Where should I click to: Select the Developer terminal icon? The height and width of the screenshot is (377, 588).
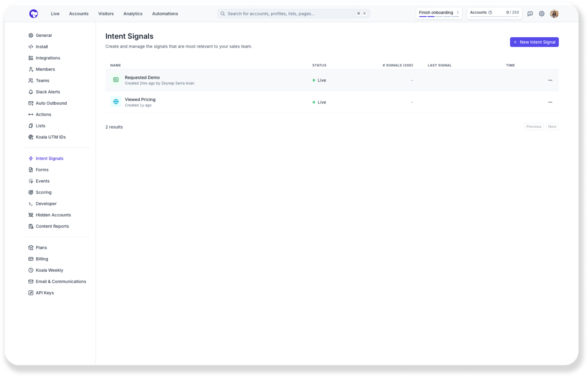31,203
